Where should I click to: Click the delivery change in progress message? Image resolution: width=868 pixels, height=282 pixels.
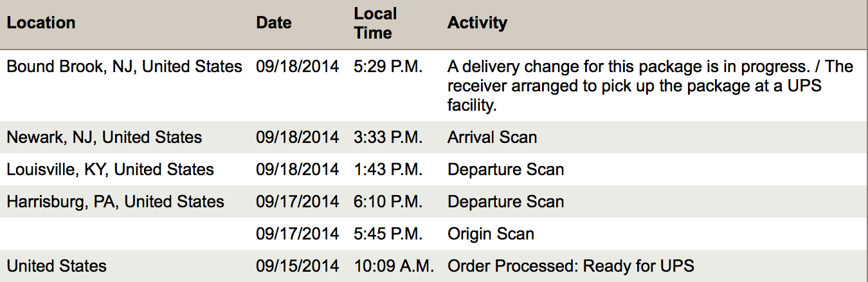(x=649, y=86)
